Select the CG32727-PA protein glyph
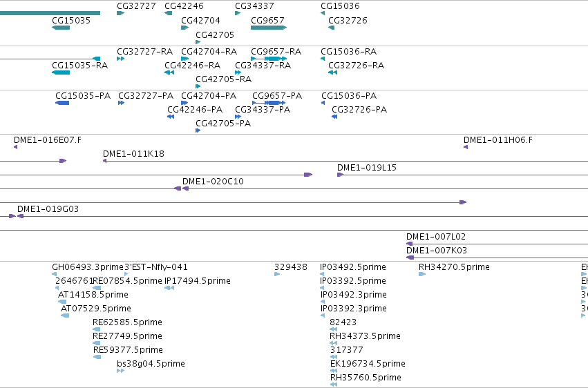This screenshot has height=388, width=588. (x=121, y=103)
